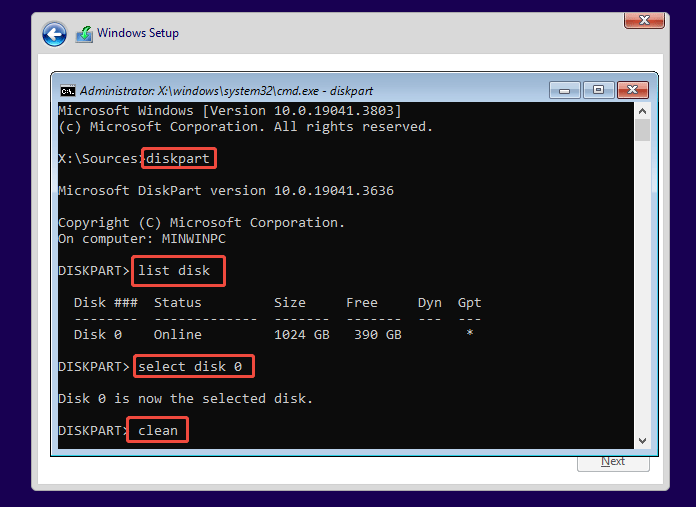Viewport: 696px width, 507px height.
Task: Click the console scrollbar up arrow
Action: tap(642, 111)
